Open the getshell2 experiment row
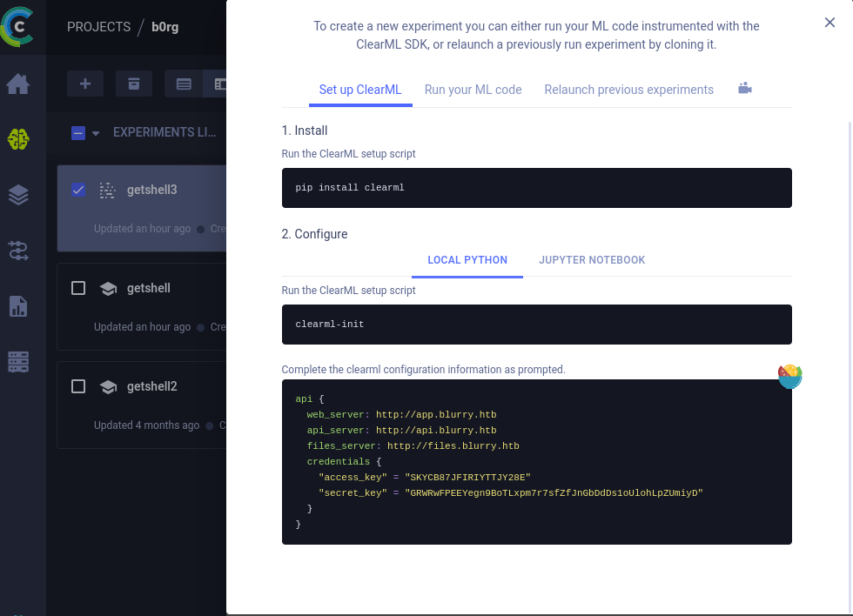Viewport: 853px width, 616px height. click(142, 405)
